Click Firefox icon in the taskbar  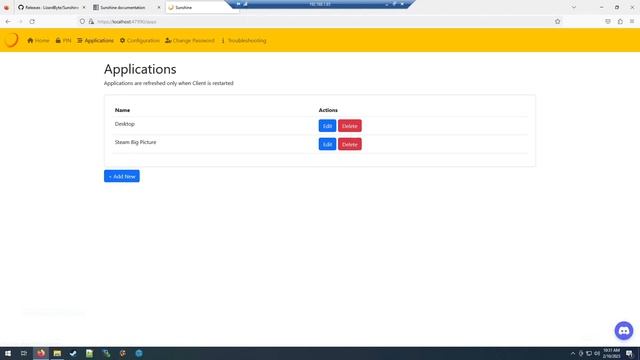[x=41, y=353]
